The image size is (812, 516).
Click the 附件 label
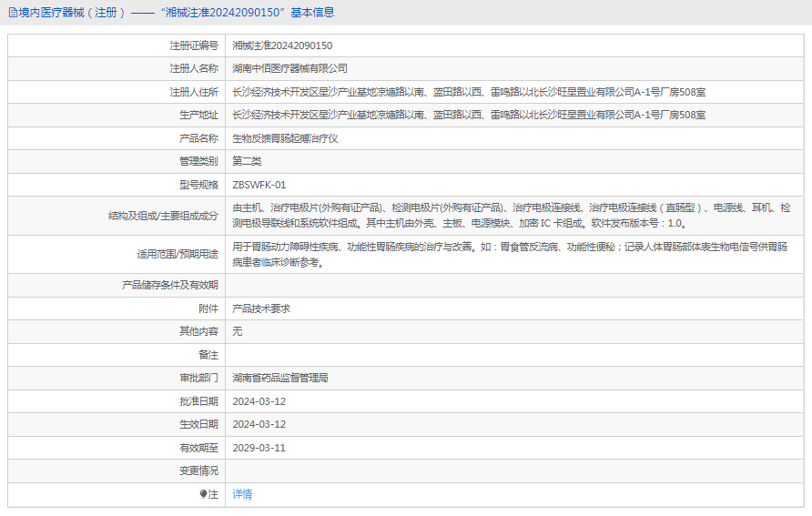coord(208,309)
